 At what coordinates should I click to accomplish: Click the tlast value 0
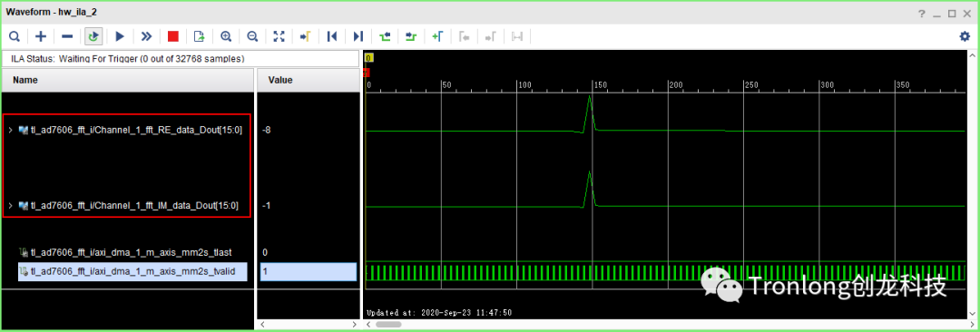(265, 252)
